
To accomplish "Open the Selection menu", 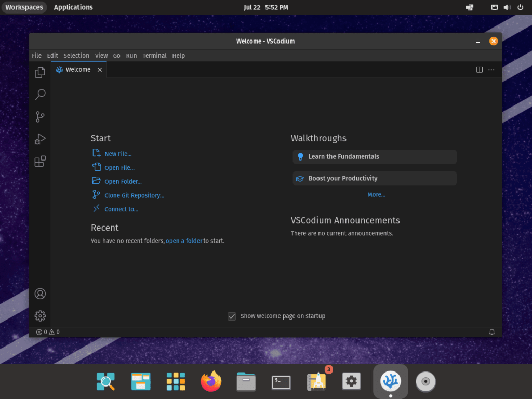I will pos(76,56).
